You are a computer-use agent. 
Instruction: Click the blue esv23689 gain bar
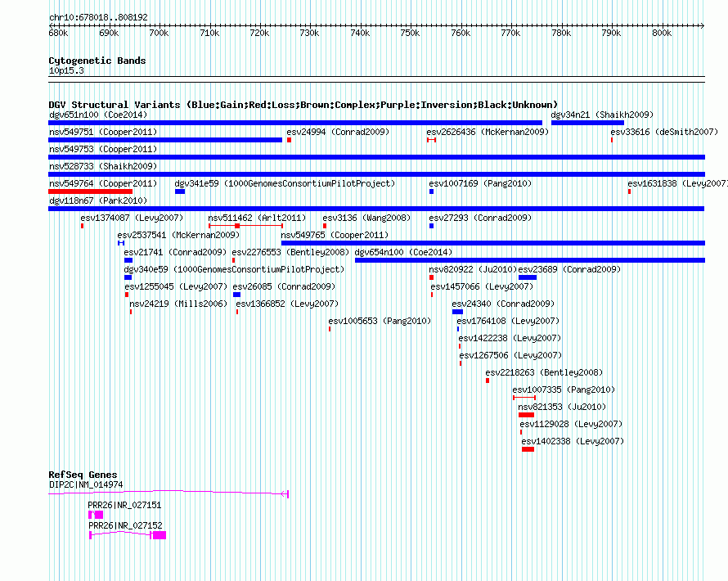coord(528,277)
